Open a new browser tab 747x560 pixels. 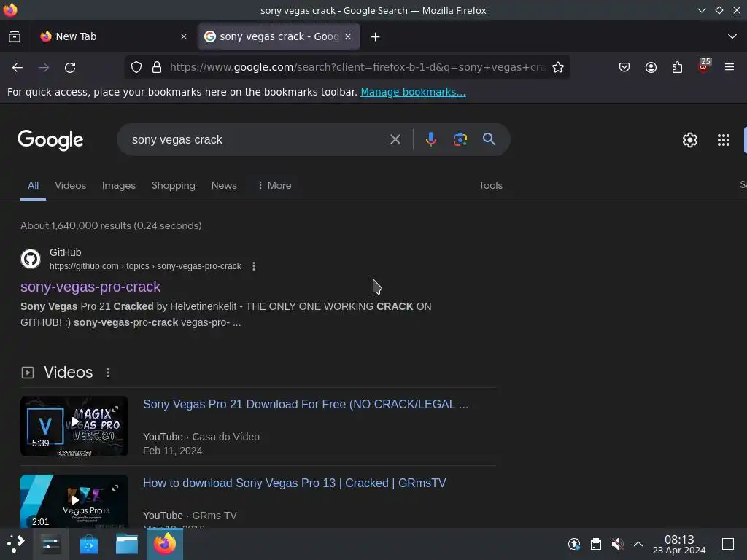[376, 36]
